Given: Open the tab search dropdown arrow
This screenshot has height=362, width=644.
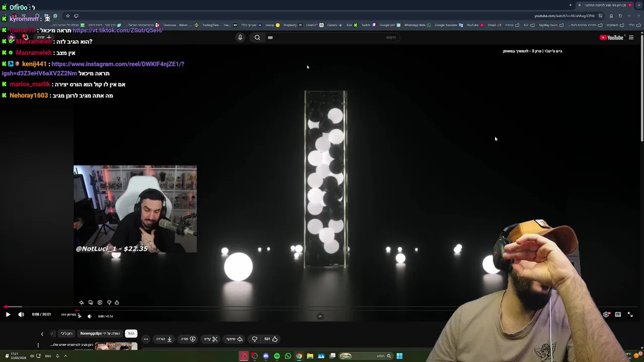Looking at the screenshot, I should [x=640, y=5].
